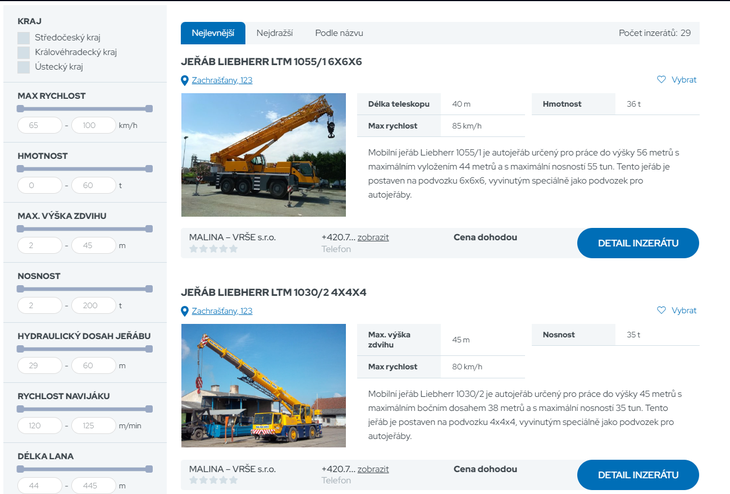
Task: Click the Nosnost range slider
Action: [x=85, y=289]
